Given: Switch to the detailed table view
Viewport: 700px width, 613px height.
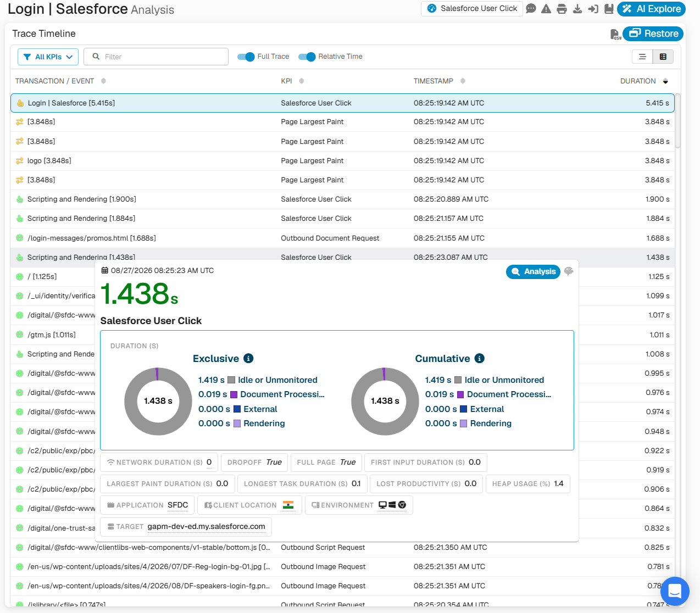Looking at the screenshot, I should [663, 57].
